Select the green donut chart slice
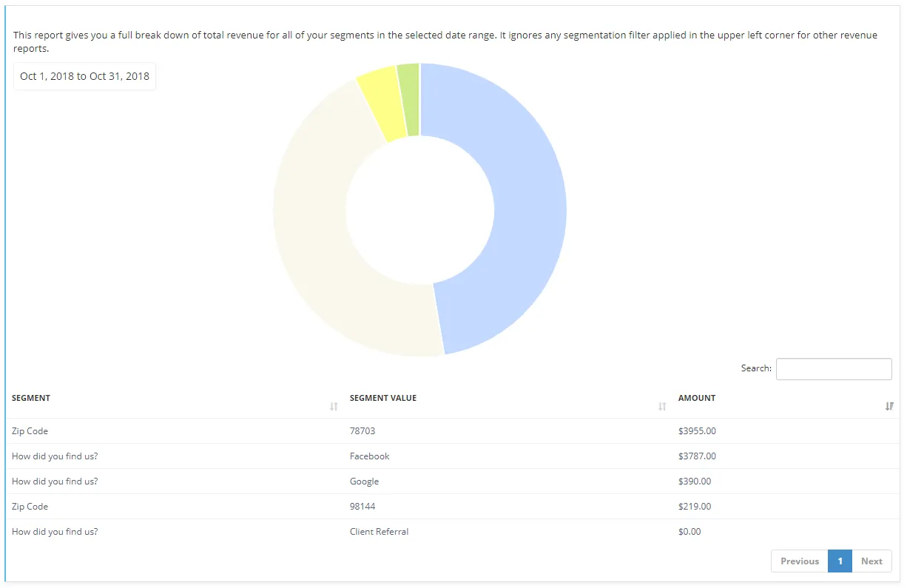This screenshot has height=588, width=907. point(411,99)
